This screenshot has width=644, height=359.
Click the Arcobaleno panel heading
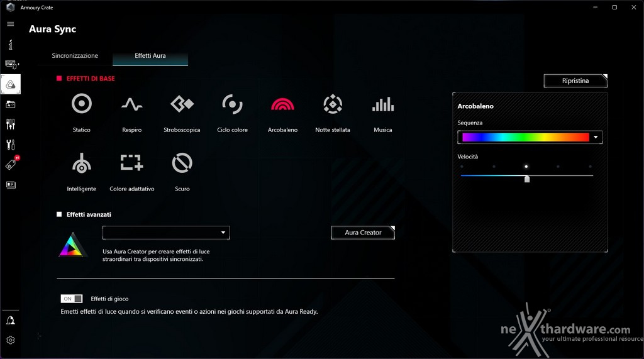click(475, 106)
